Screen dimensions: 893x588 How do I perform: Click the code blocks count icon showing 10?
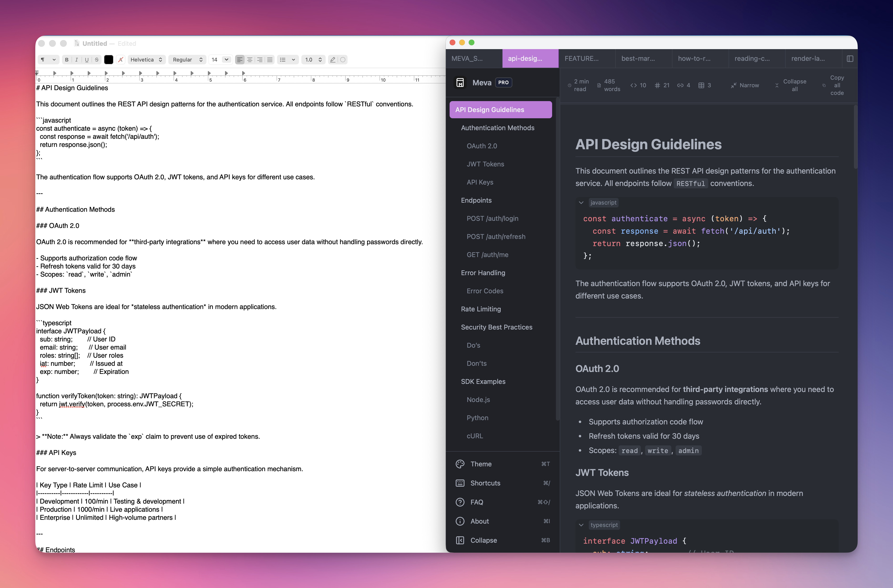(x=634, y=85)
